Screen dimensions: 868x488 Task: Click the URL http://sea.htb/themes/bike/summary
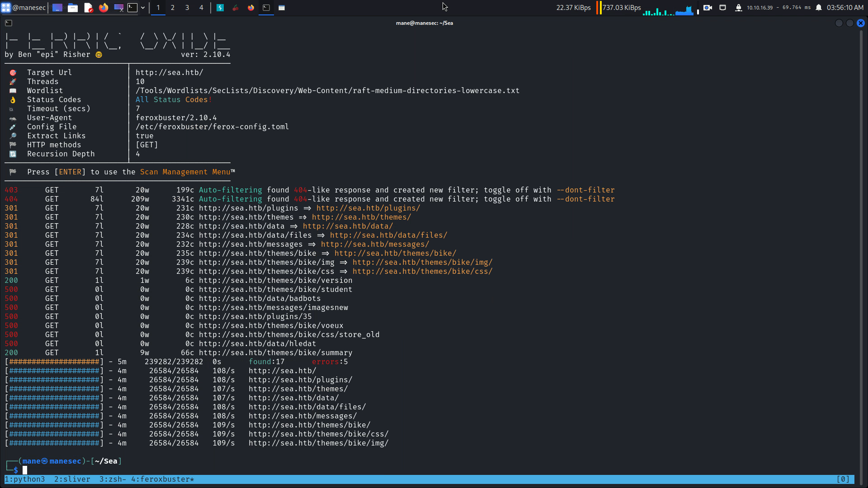(x=276, y=353)
